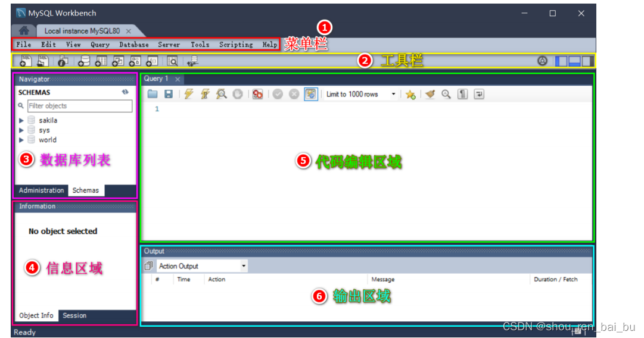Switch to Object Info tab

click(36, 315)
